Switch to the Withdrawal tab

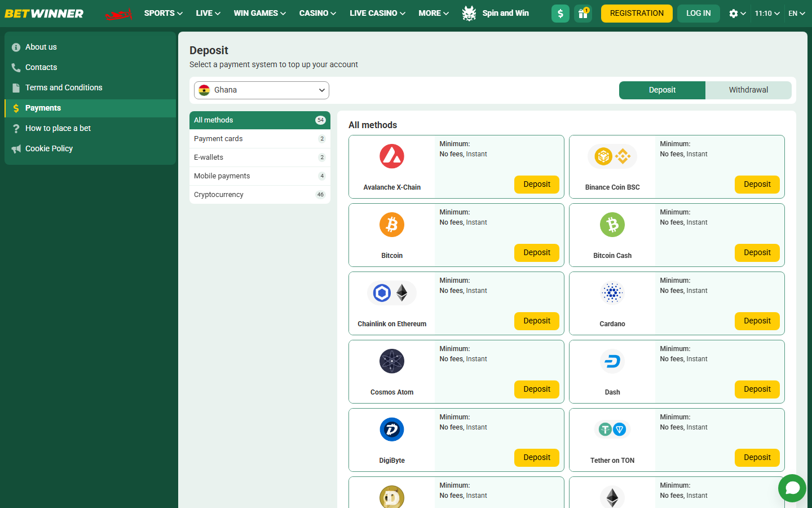748,90
